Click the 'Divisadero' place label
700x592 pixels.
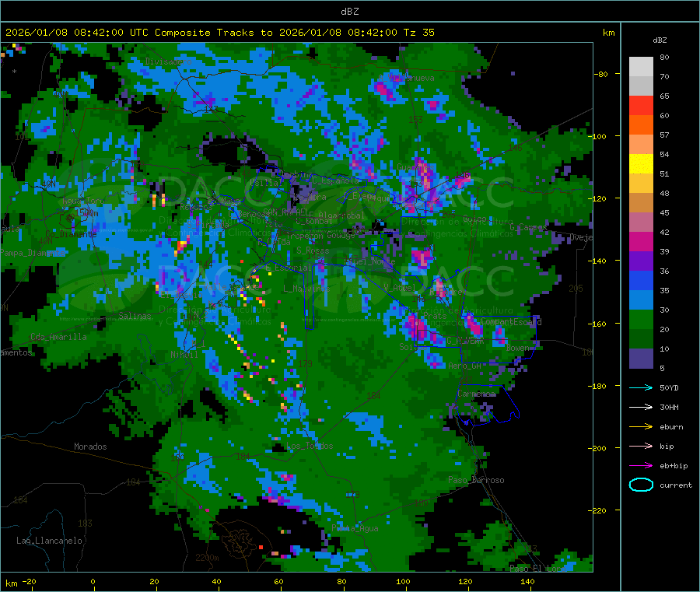[168, 61]
